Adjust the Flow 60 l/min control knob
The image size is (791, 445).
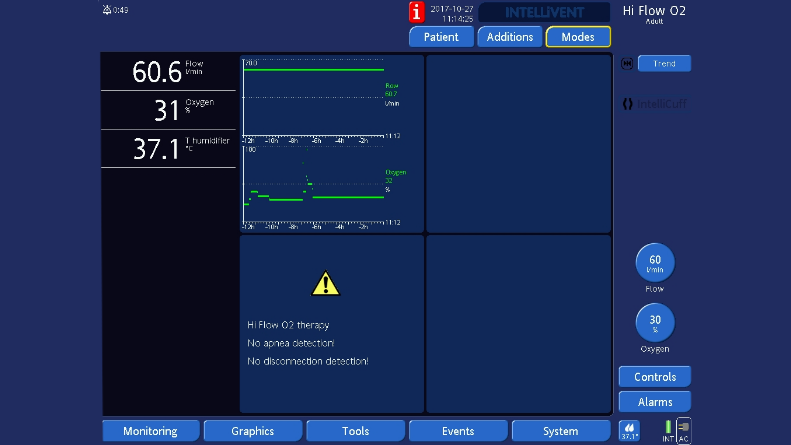tap(655, 263)
